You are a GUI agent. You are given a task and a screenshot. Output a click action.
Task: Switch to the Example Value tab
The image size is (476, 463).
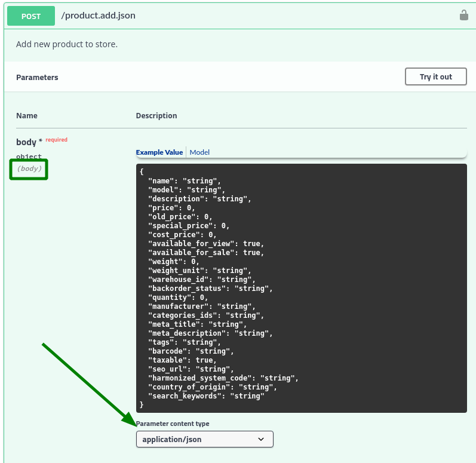(159, 152)
